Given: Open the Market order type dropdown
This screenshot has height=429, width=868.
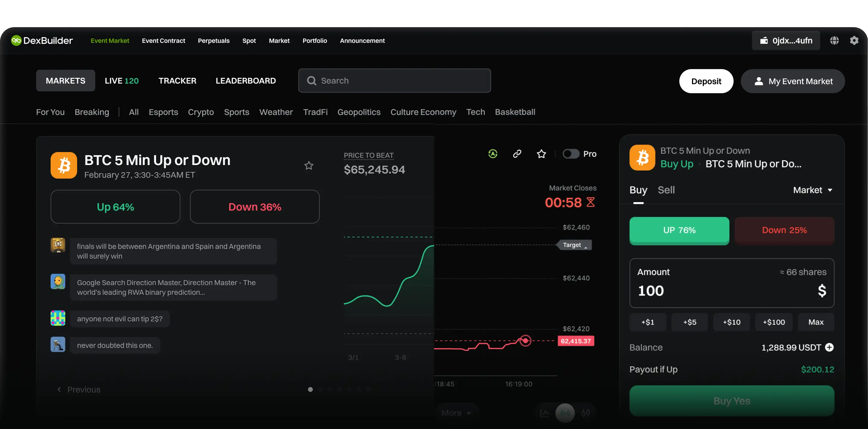Looking at the screenshot, I should (813, 190).
